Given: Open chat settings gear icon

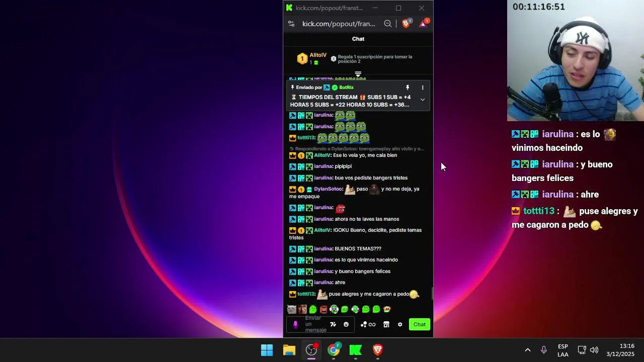Looking at the screenshot, I should (400, 324).
